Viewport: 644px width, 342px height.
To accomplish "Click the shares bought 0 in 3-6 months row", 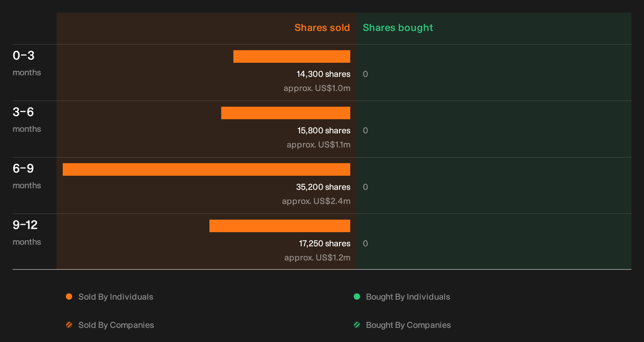I will coord(365,131).
